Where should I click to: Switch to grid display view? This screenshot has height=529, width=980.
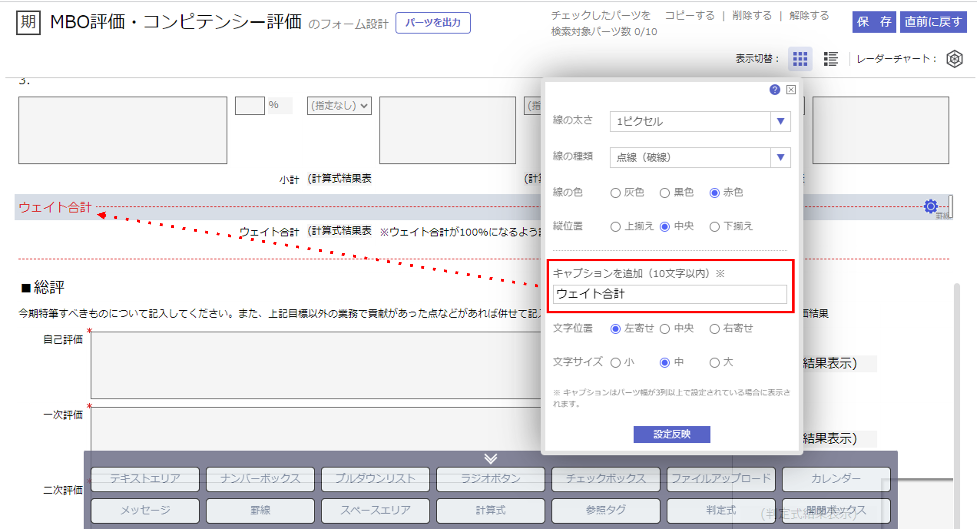pos(800,59)
